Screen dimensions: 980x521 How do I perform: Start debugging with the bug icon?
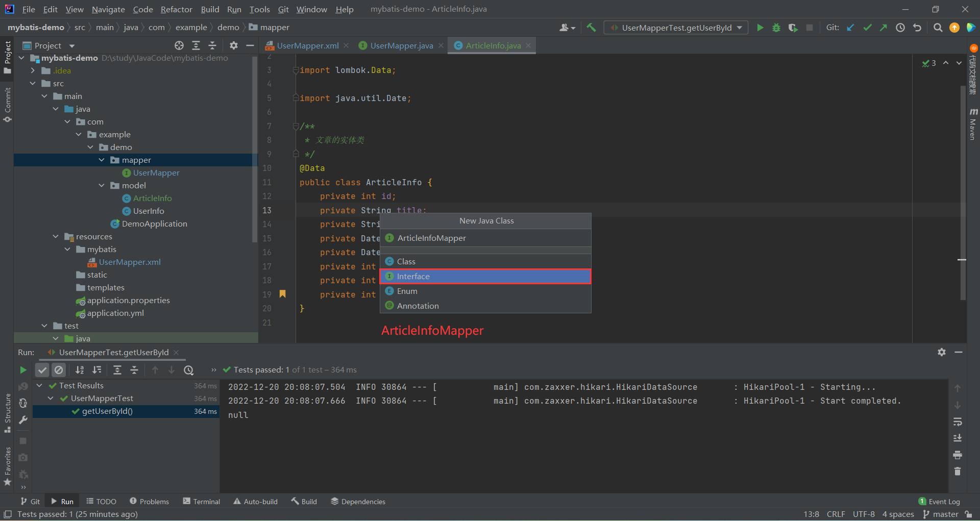776,28
